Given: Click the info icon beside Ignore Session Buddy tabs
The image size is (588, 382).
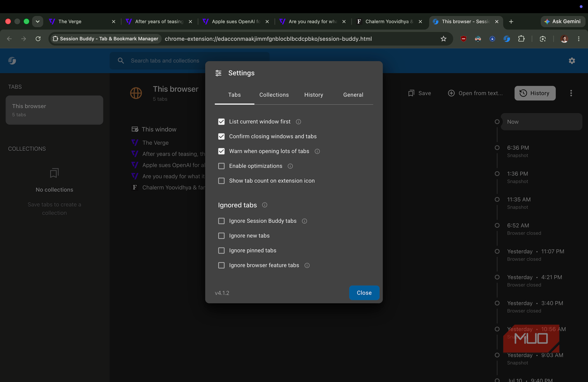Looking at the screenshot, I should coord(304,221).
